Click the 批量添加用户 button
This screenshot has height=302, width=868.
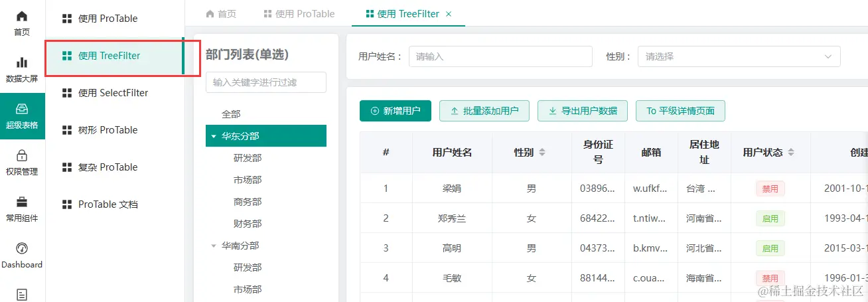[x=484, y=111]
